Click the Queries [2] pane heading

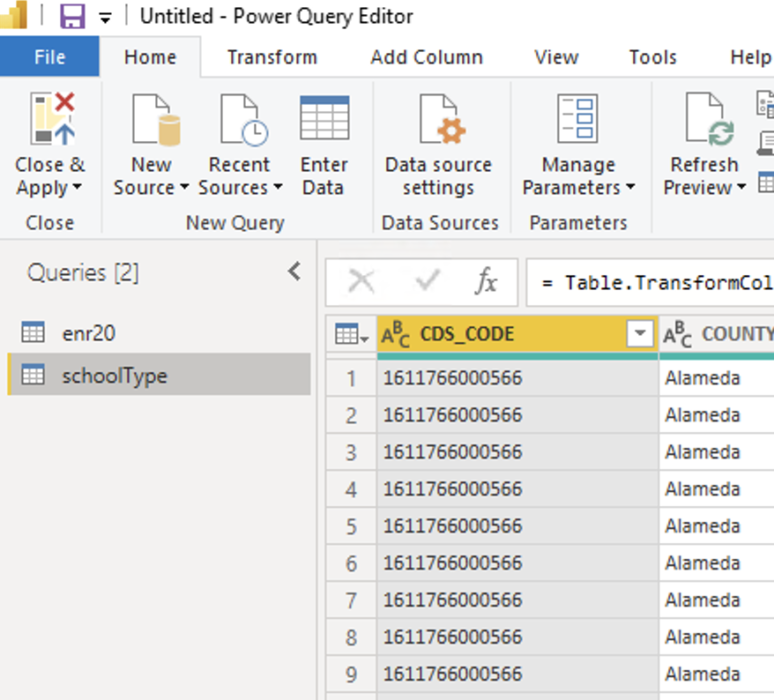83,272
